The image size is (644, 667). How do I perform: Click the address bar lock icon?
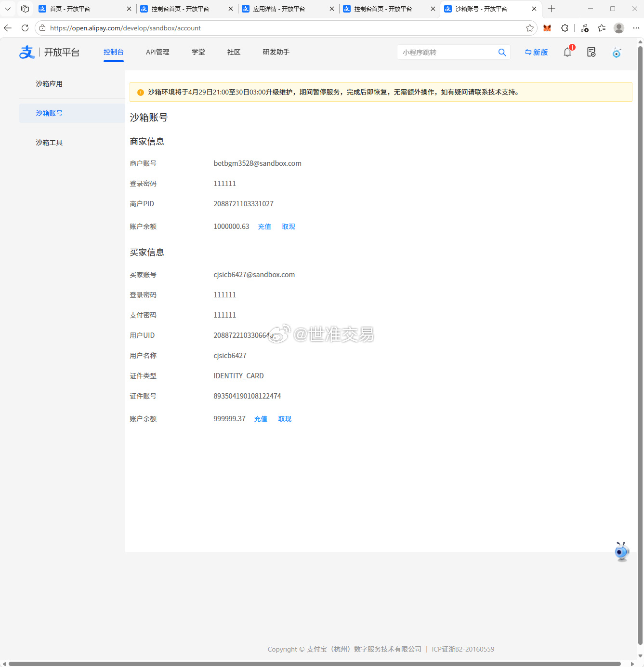(42, 28)
